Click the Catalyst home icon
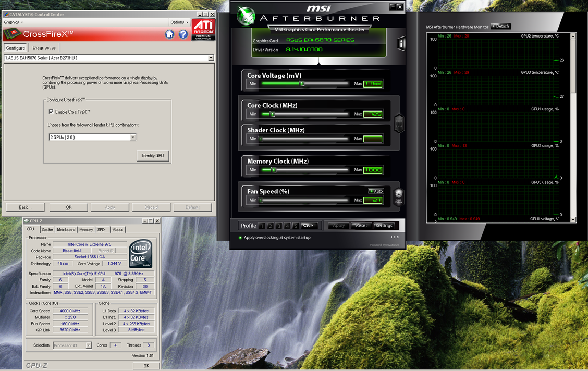The width and height of the screenshot is (588, 371). tap(169, 34)
